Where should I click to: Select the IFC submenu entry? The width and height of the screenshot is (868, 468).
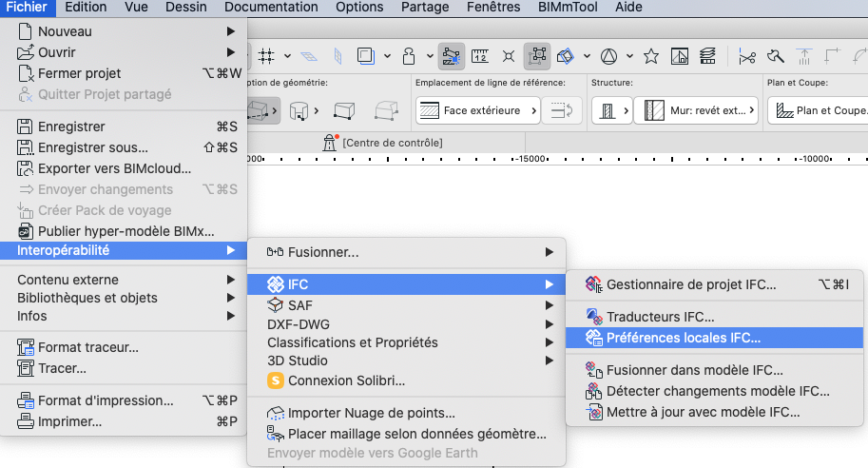pyautogui.click(x=406, y=284)
